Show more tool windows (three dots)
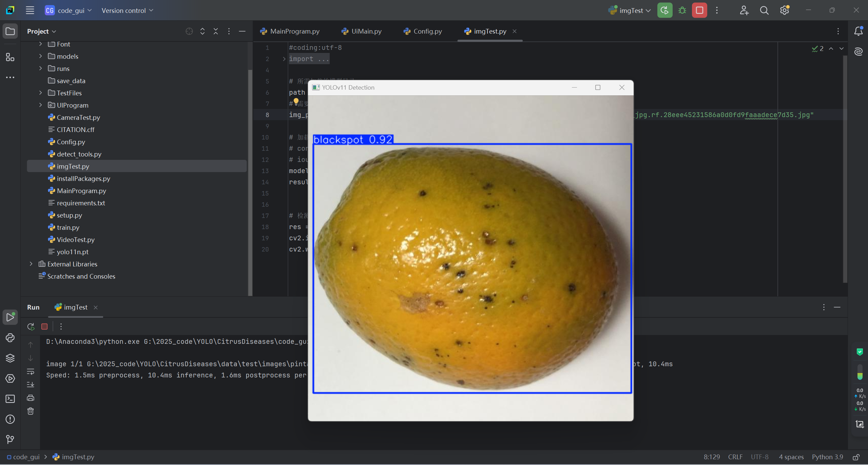 pyautogui.click(x=10, y=77)
